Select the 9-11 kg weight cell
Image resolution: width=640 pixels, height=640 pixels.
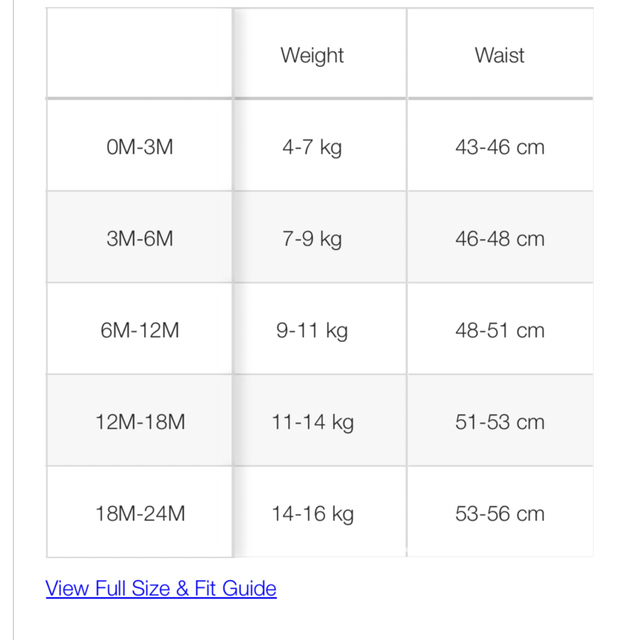coord(320,329)
